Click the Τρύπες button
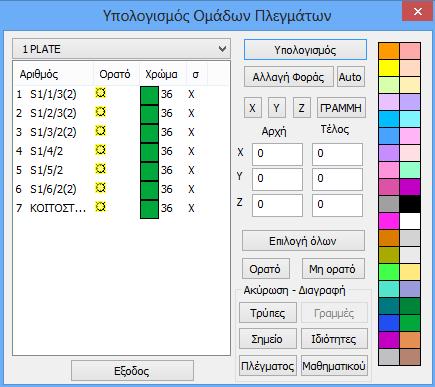 click(268, 313)
